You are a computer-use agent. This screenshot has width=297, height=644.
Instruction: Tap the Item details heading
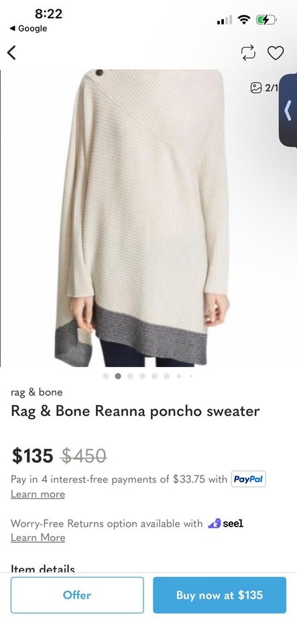pos(43,569)
